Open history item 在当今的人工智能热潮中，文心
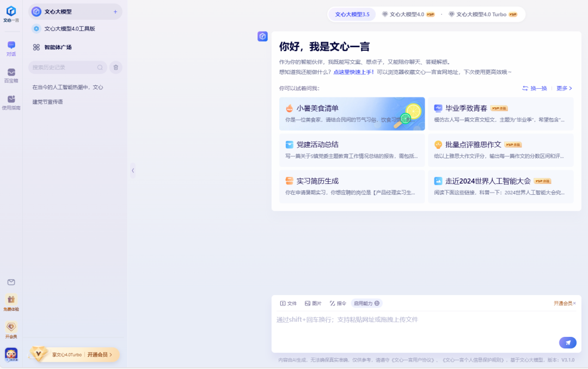 coord(68,87)
